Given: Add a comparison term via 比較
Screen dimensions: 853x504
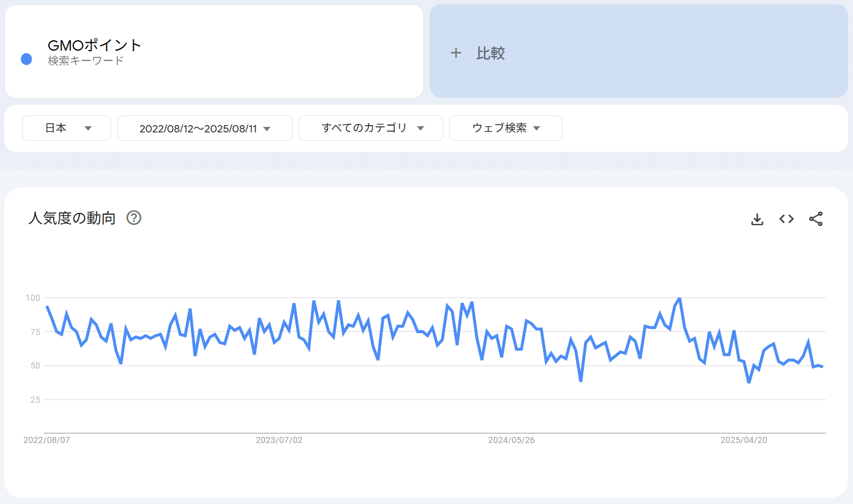Looking at the screenshot, I should (639, 51).
